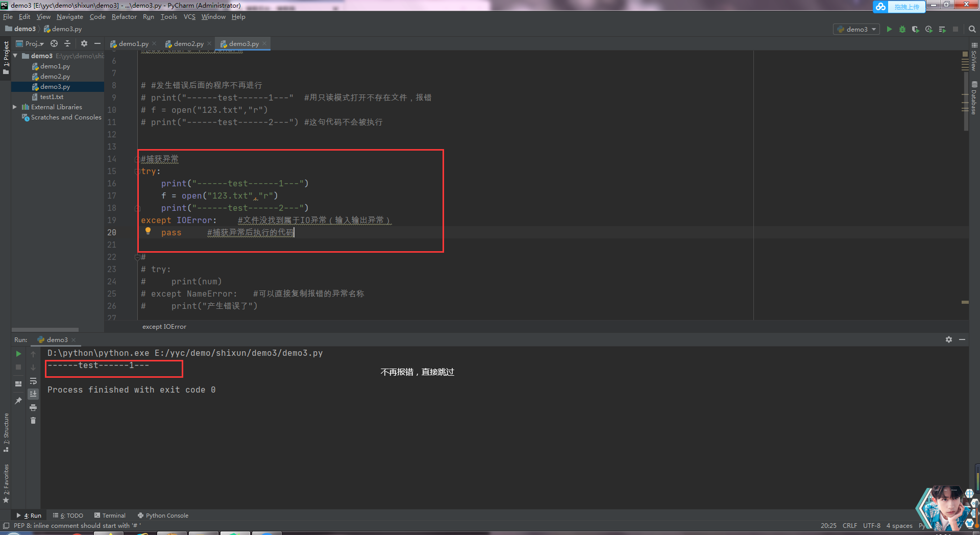Change CRLF line separator in status bar
Screen dimensions: 980x535
[x=850, y=526]
